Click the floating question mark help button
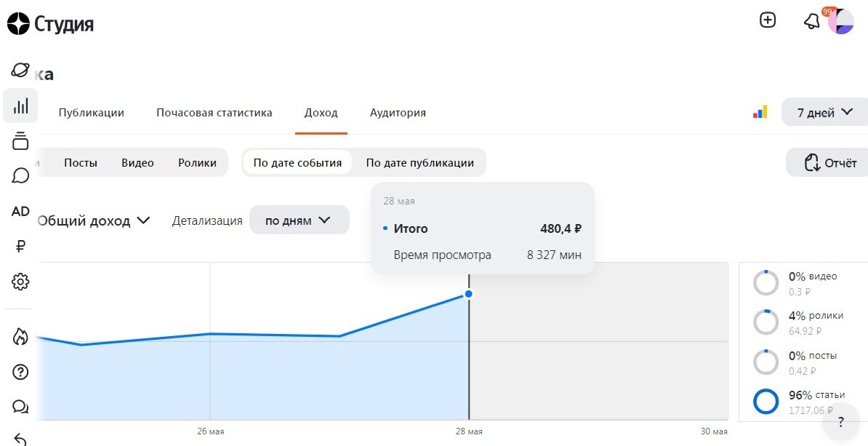Image resolution: width=868 pixels, height=446 pixels. 841,422
